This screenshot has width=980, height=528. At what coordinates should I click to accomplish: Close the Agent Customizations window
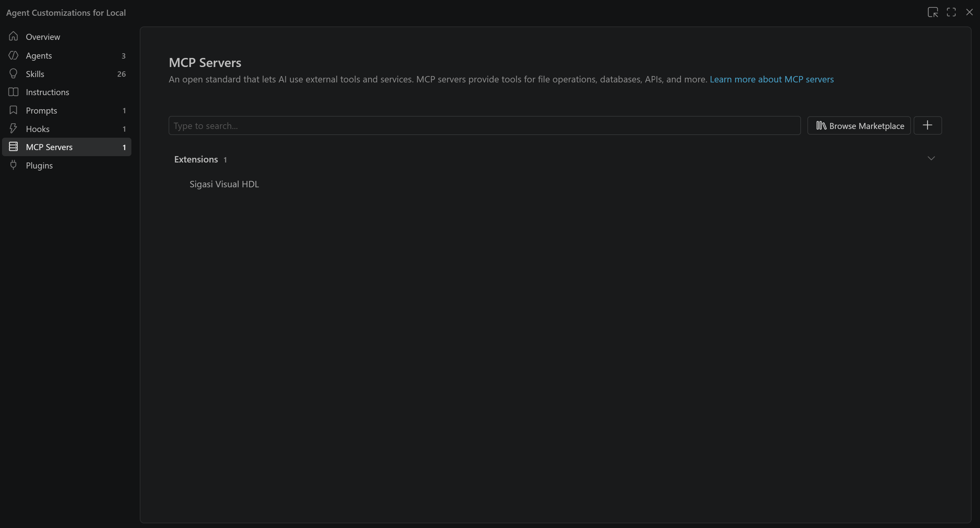click(x=969, y=12)
